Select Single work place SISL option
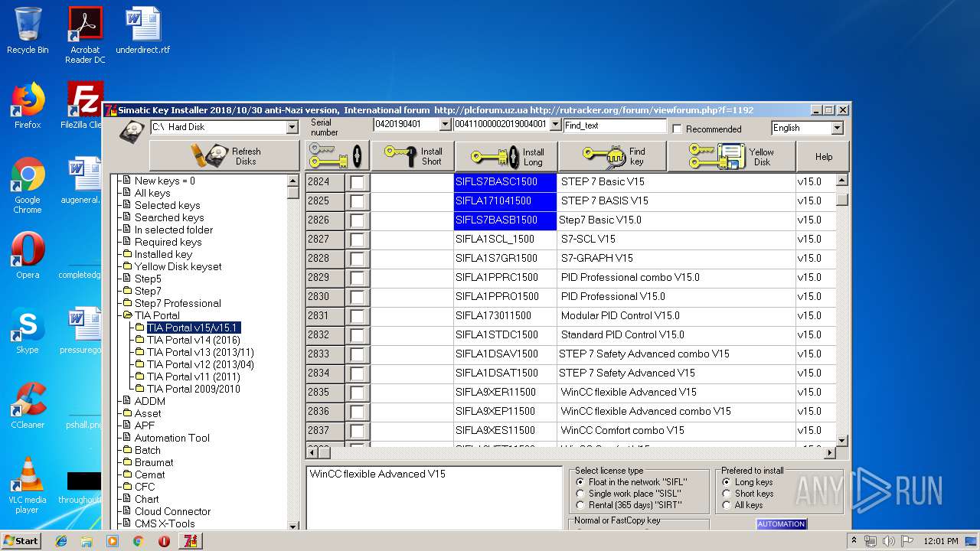 [580, 494]
